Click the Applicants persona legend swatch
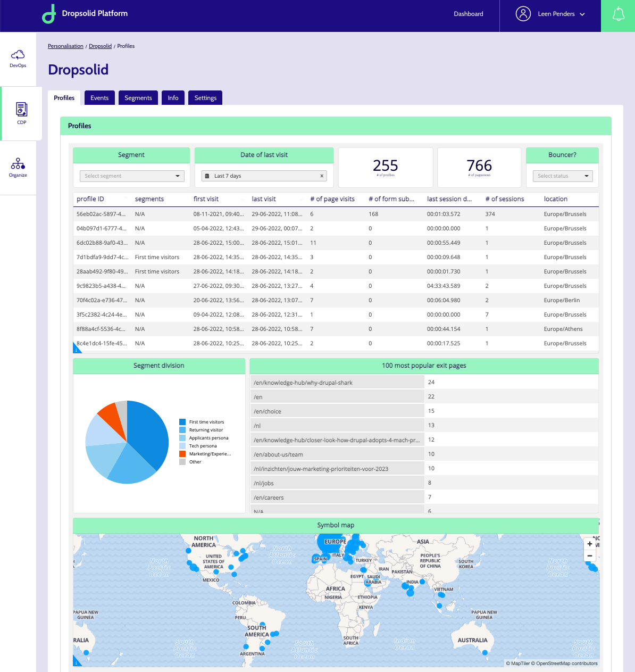Image resolution: width=635 pixels, height=672 pixels. pyautogui.click(x=182, y=438)
